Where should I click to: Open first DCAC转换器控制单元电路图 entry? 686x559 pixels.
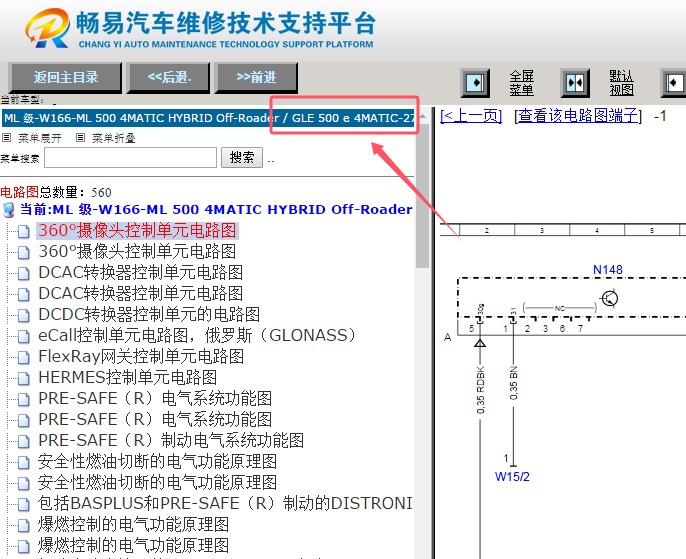(x=140, y=273)
